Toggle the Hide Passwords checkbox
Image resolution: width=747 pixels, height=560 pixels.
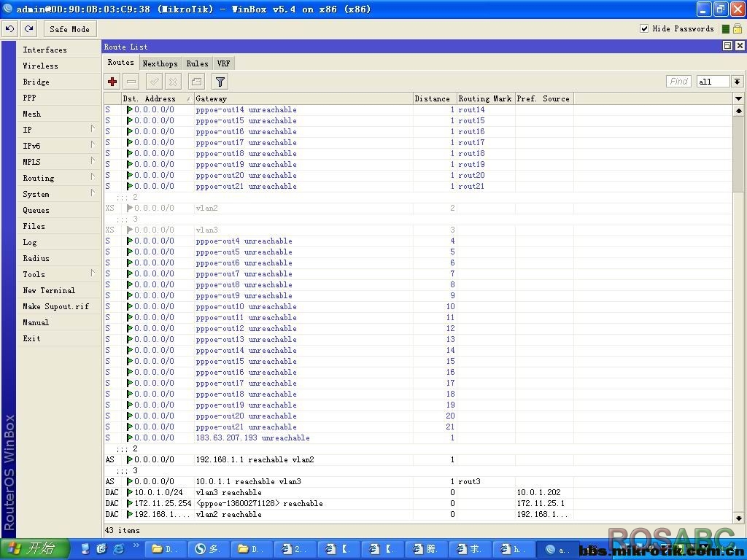pos(644,28)
